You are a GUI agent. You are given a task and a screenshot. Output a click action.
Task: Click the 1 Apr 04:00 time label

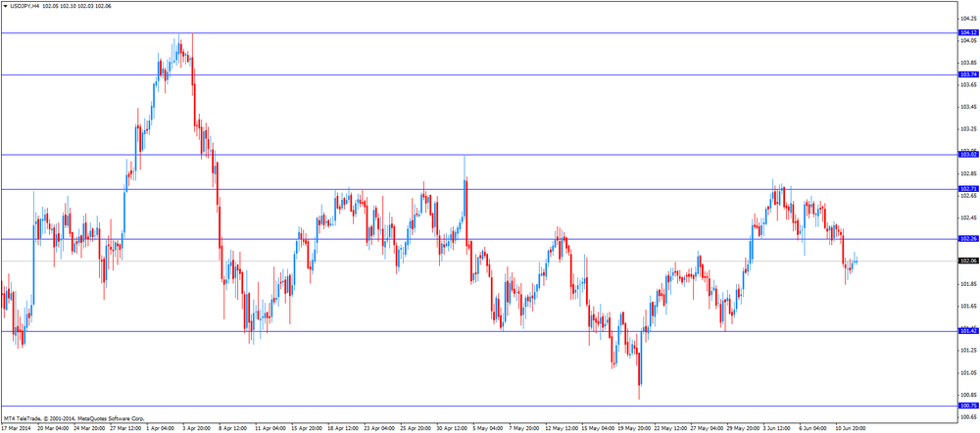[162, 428]
